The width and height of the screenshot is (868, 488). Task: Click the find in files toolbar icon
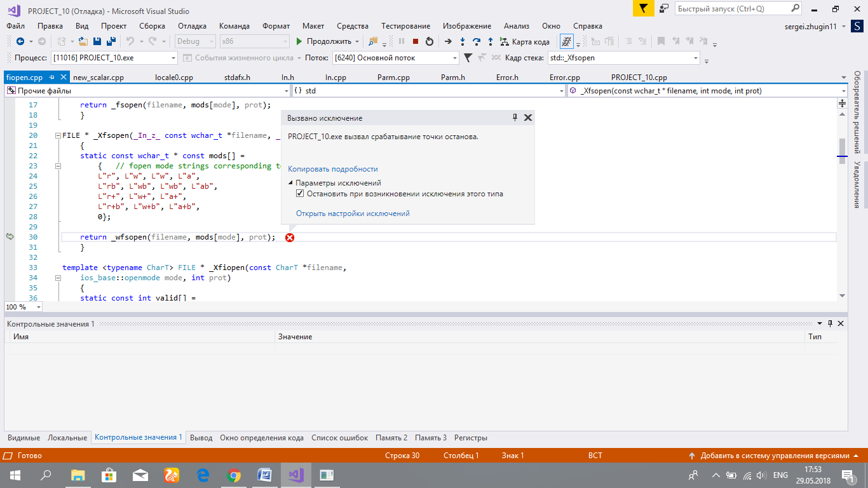pyautogui.click(x=373, y=41)
